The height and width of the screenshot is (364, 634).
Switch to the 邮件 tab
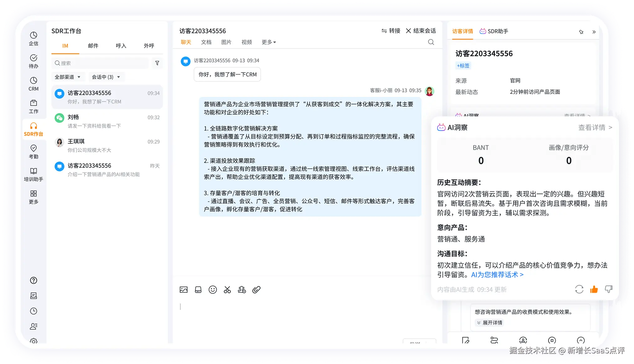tap(93, 46)
